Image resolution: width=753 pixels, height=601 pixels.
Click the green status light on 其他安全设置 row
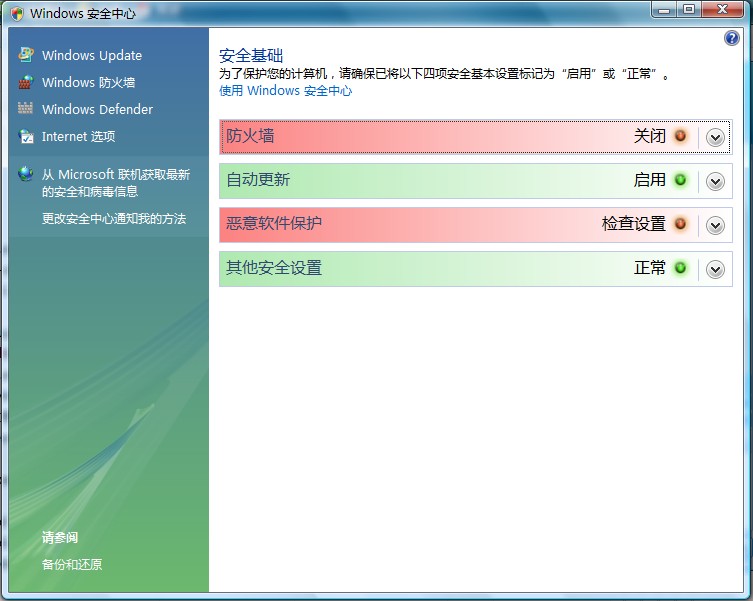680,268
